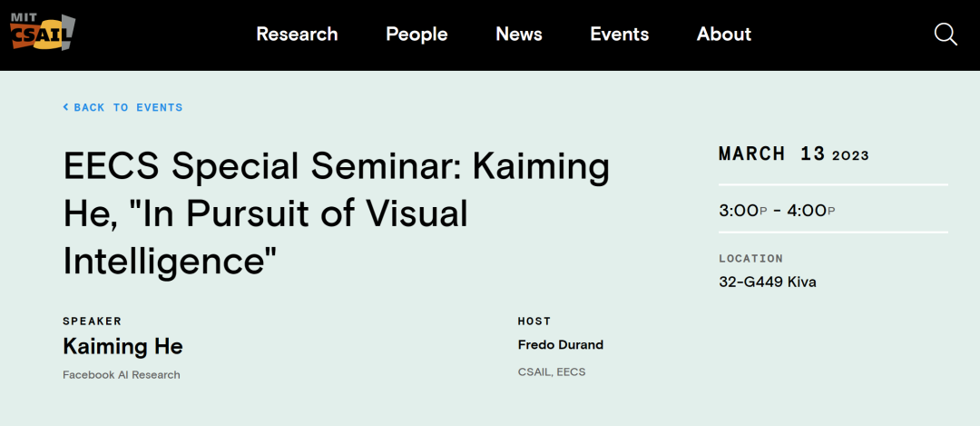Open the search magnifier icon

[946, 35]
